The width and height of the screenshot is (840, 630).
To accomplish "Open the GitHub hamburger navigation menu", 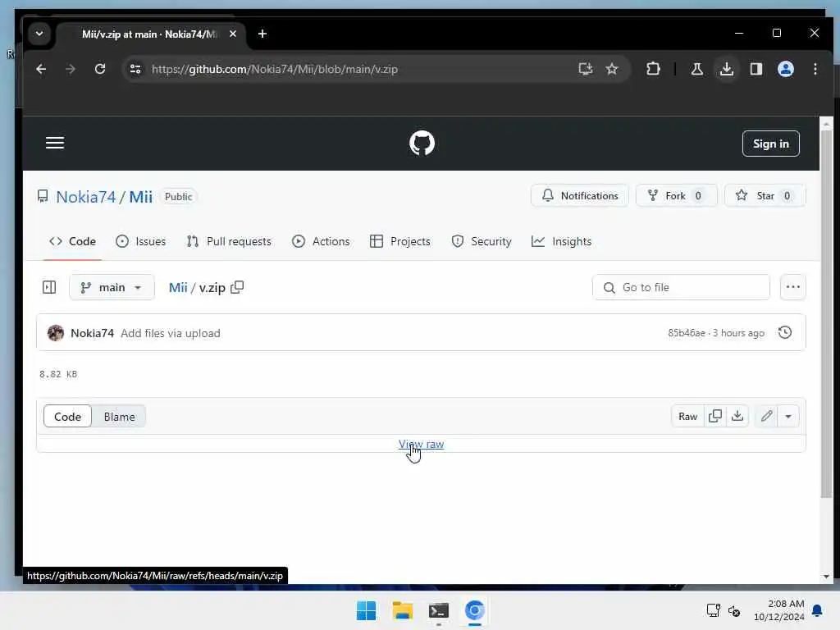I will [x=55, y=143].
